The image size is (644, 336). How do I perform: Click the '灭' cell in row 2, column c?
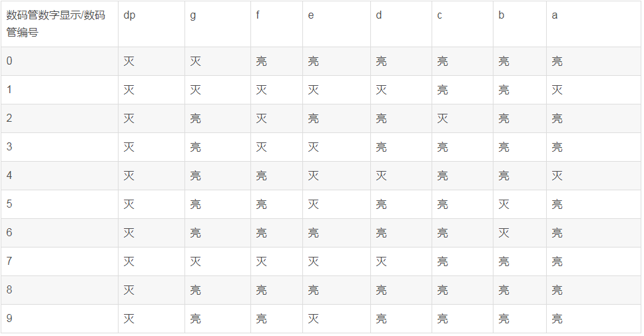(442, 118)
